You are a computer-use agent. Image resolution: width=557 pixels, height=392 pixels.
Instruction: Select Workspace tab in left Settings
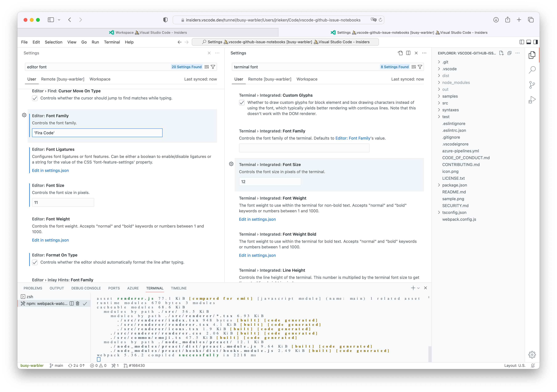(100, 79)
